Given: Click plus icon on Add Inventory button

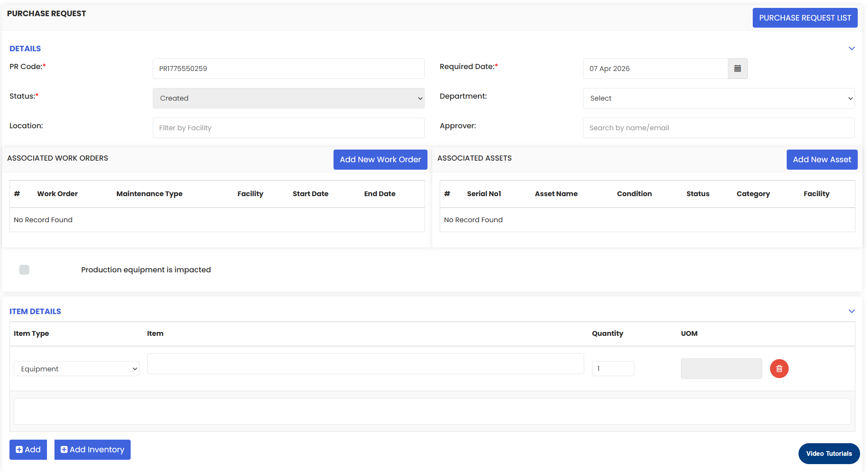Looking at the screenshot, I should point(64,450).
